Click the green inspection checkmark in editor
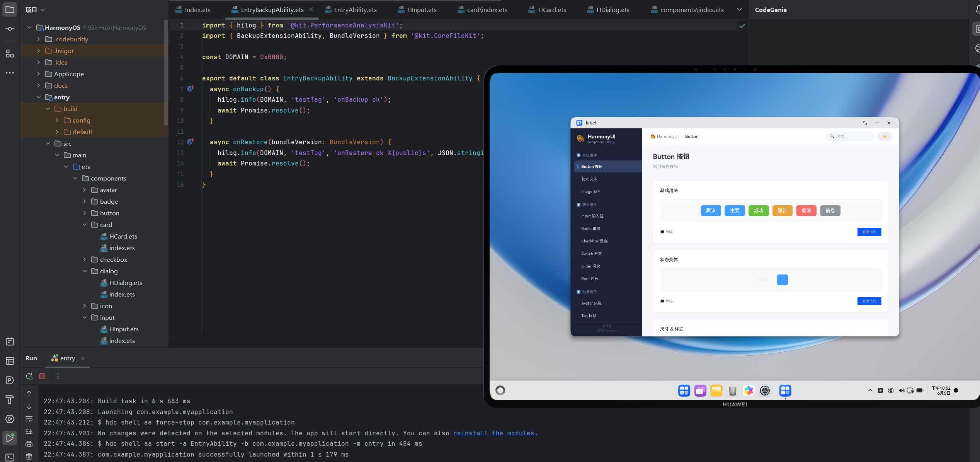The height and width of the screenshot is (462, 980). [x=742, y=26]
